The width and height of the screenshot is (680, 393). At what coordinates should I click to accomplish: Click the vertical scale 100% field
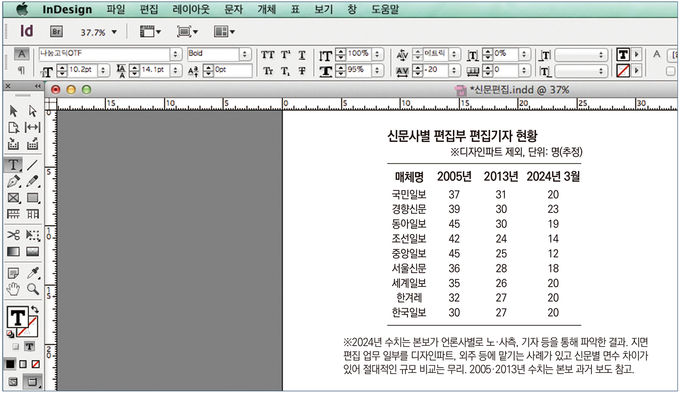(x=360, y=54)
